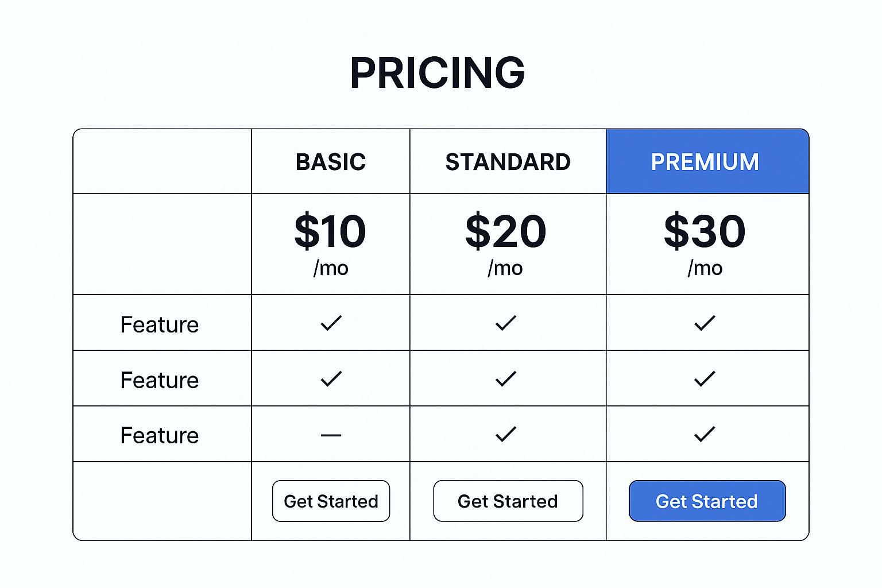Click the $20 /mo price
Image resolution: width=882 pixels, height=588 pixels.
(x=506, y=244)
